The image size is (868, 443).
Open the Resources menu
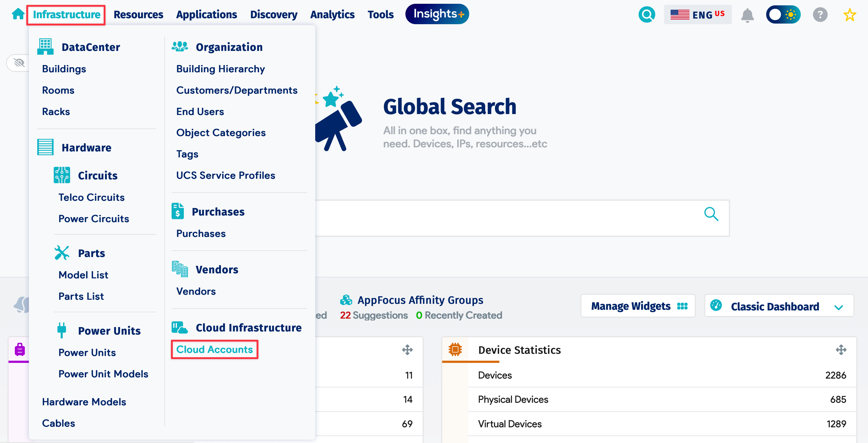pyautogui.click(x=138, y=14)
